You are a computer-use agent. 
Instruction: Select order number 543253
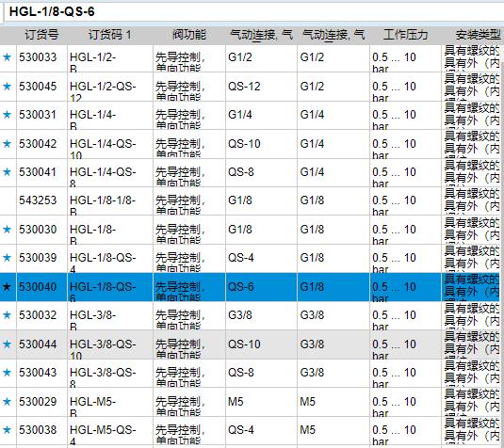tap(38, 200)
